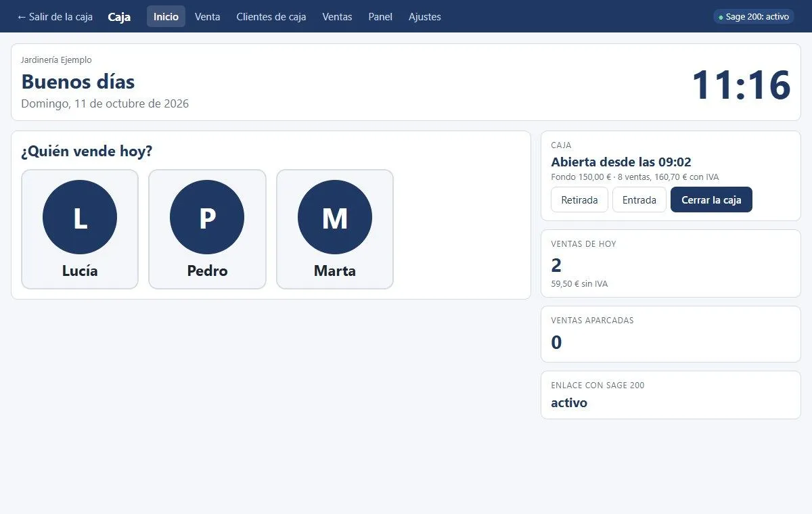Click the Entrada button
This screenshot has height=514, width=812.
click(639, 200)
